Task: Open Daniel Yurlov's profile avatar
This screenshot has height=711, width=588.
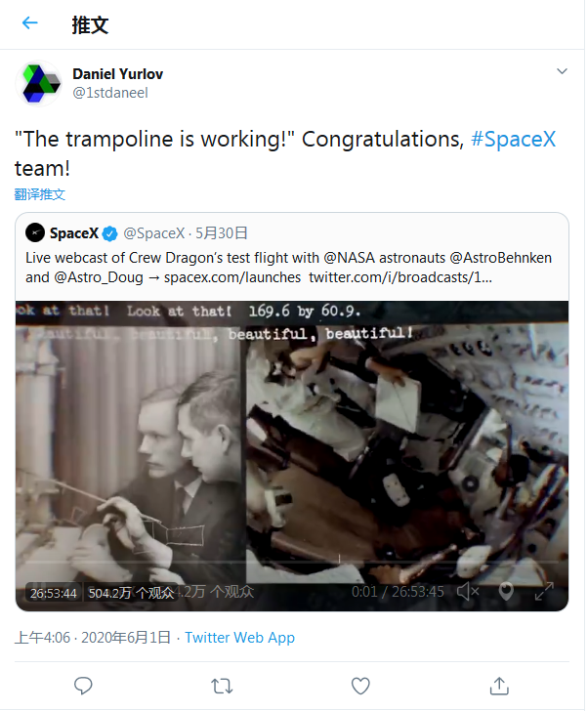Action: [42, 83]
